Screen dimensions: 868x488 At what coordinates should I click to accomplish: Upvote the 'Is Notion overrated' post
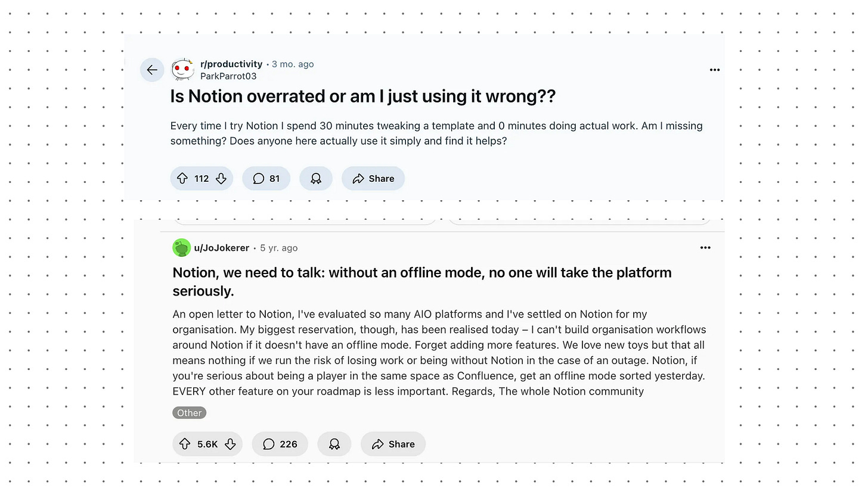pos(182,179)
